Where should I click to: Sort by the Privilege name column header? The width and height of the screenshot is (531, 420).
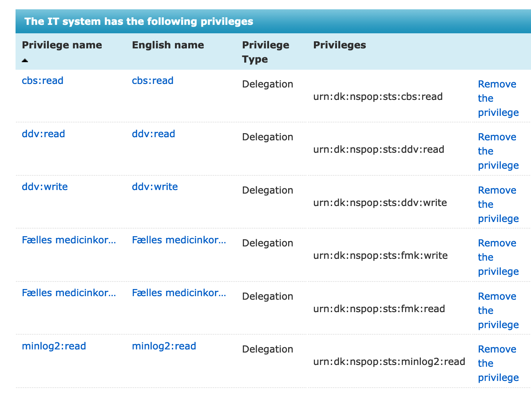62,45
